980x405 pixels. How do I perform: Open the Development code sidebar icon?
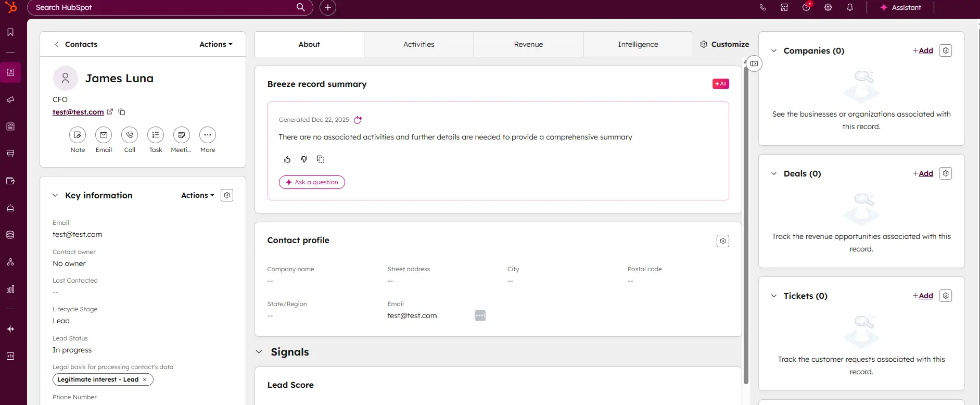[x=10, y=356]
